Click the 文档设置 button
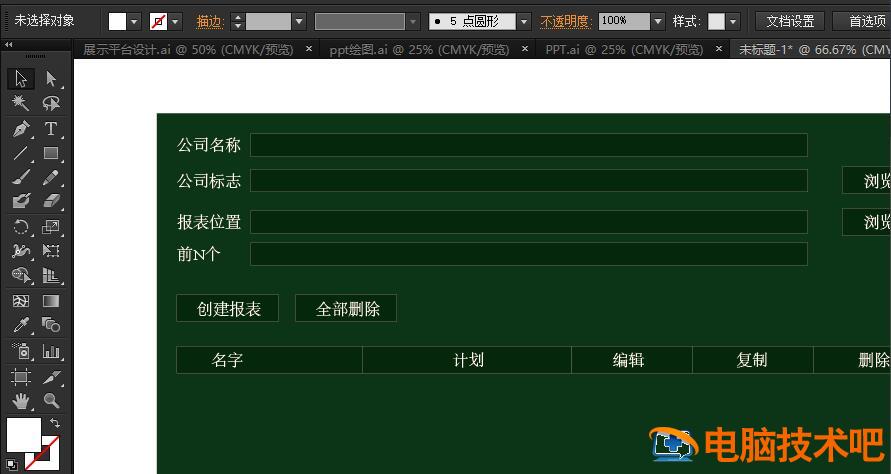The image size is (891, 474). coord(789,21)
